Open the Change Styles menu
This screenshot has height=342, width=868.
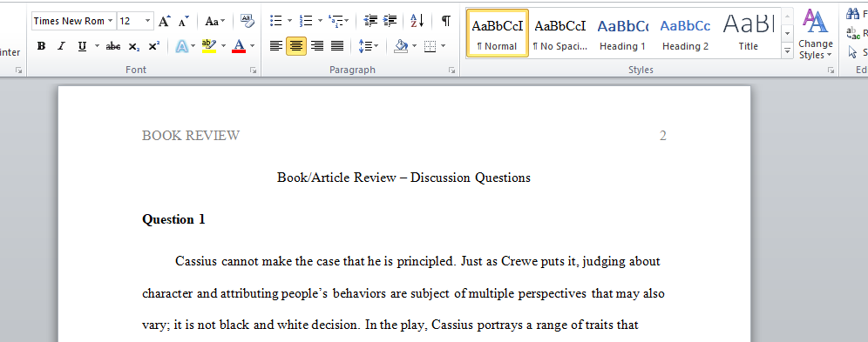[x=816, y=34]
